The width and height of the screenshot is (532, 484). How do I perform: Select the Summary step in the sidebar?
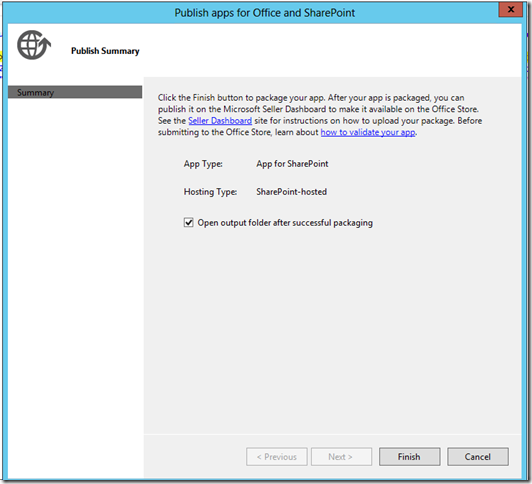point(75,92)
